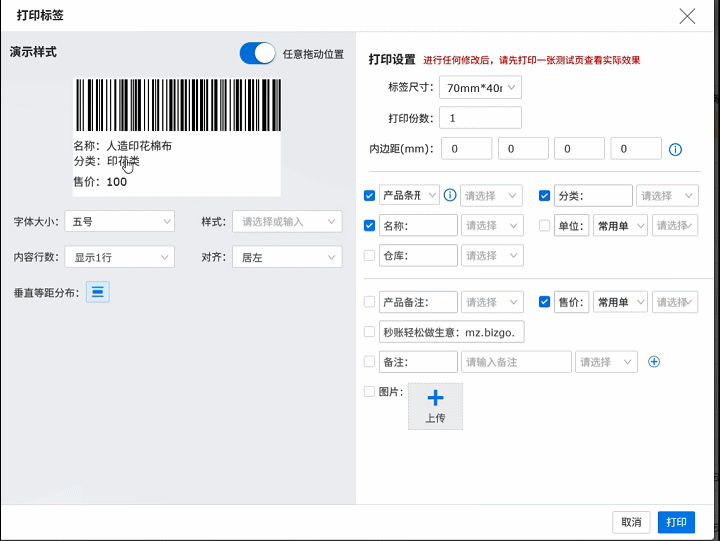Click the 取消 button
This screenshot has width=720, height=541.
coord(631,522)
